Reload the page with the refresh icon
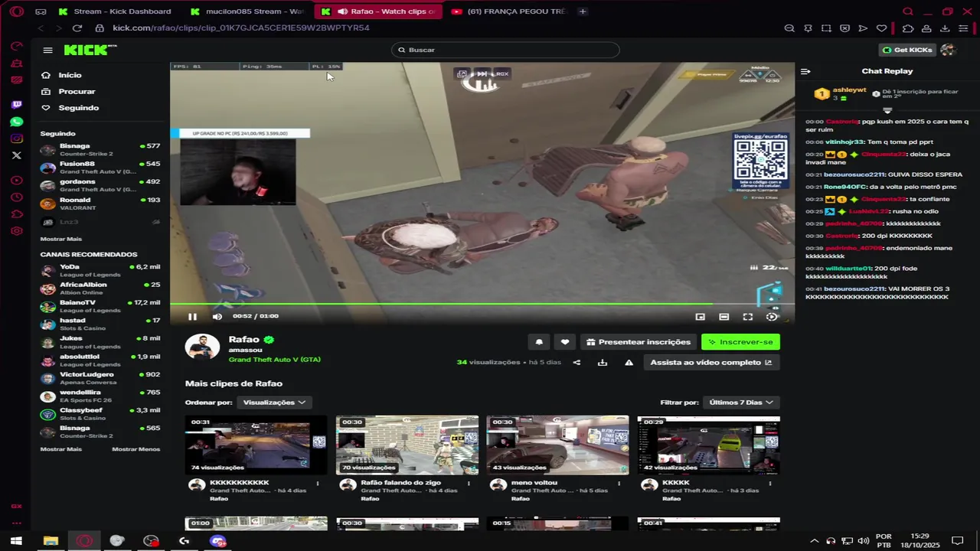 (x=77, y=28)
